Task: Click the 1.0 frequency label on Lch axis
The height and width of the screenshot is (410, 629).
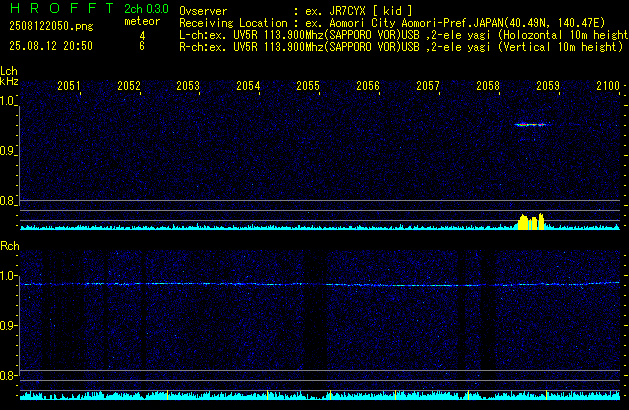Action: tap(7, 101)
